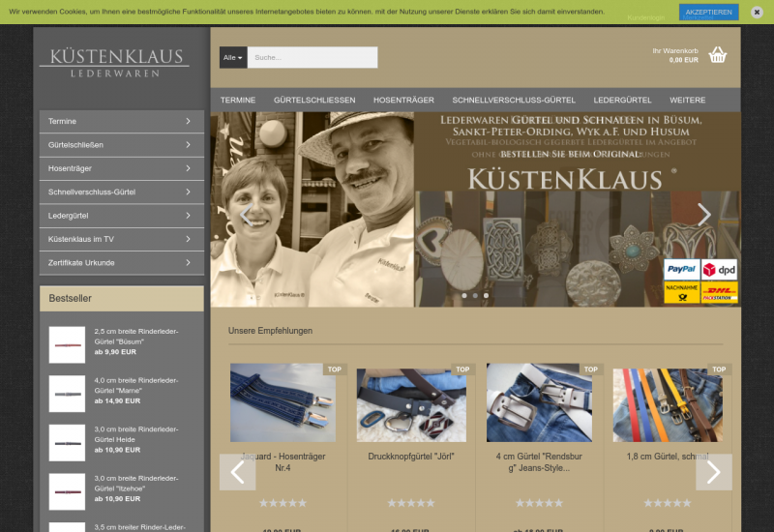
Task: Close the cookie notice with X icon
Action: (x=757, y=12)
